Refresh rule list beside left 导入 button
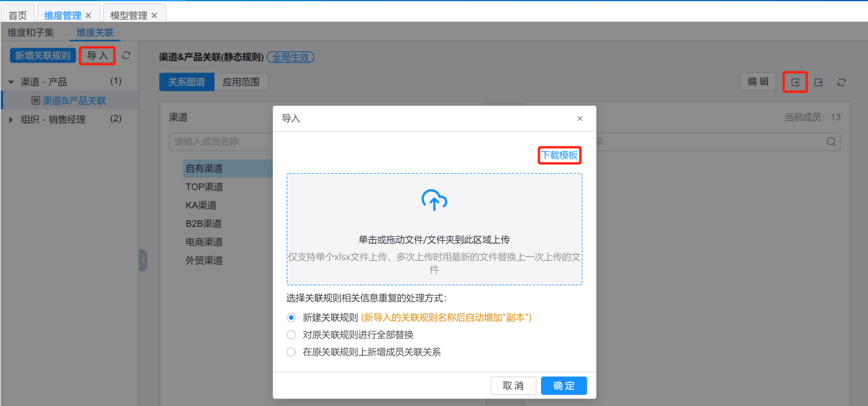The image size is (868, 406). [126, 55]
